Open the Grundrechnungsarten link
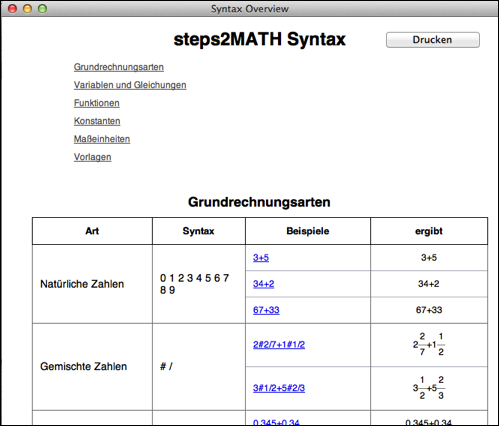Viewport: 499px width, 426px height. [119, 67]
